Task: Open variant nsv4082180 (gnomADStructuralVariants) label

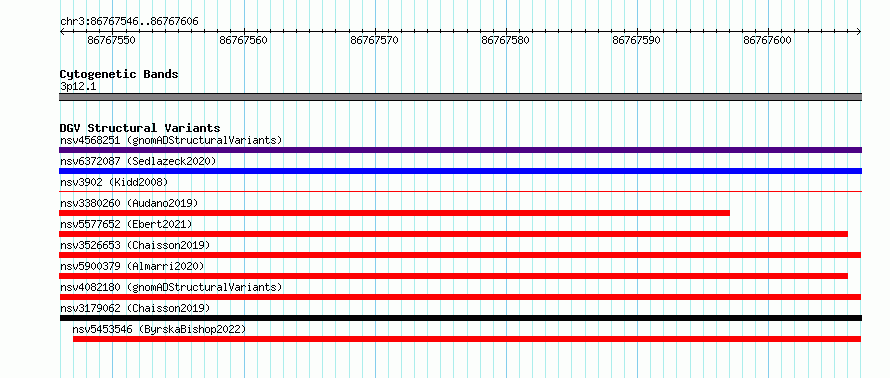Action: (x=171, y=287)
